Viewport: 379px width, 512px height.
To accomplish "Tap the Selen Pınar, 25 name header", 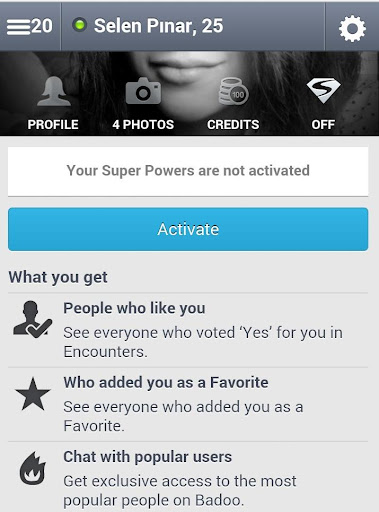I will click(158, 26).
